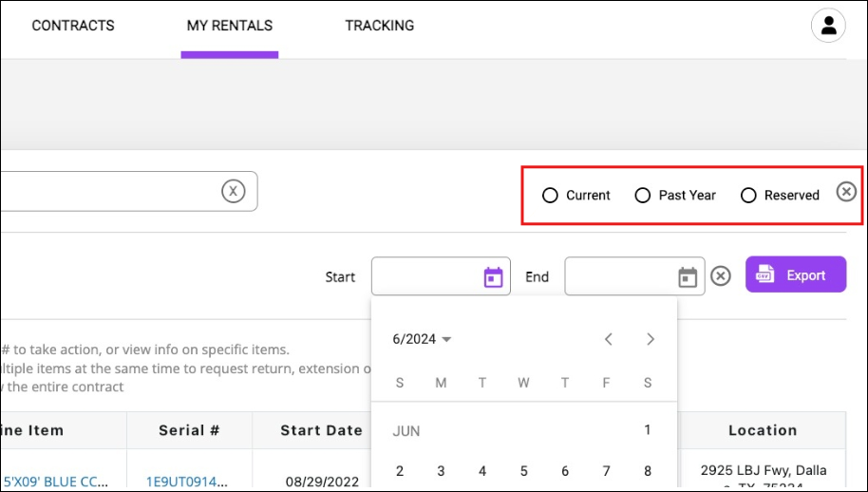Clear the rental status filter selection

(846, 192)
